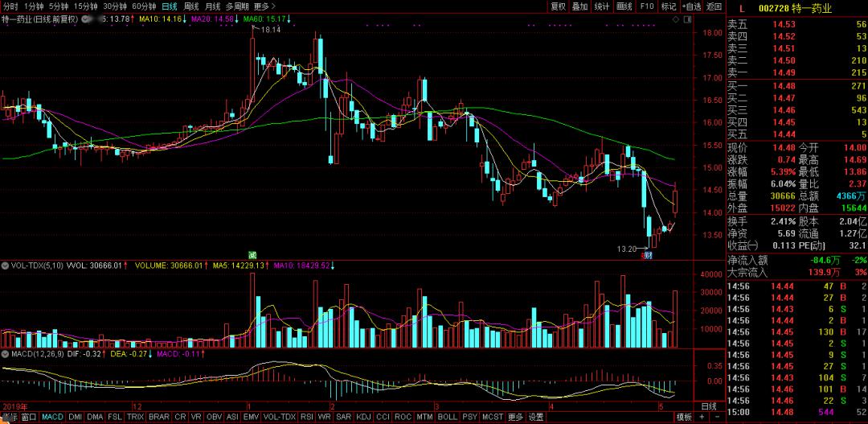Select the RSI indicator tab
The image size is (868, 424).
coord(307,417)
